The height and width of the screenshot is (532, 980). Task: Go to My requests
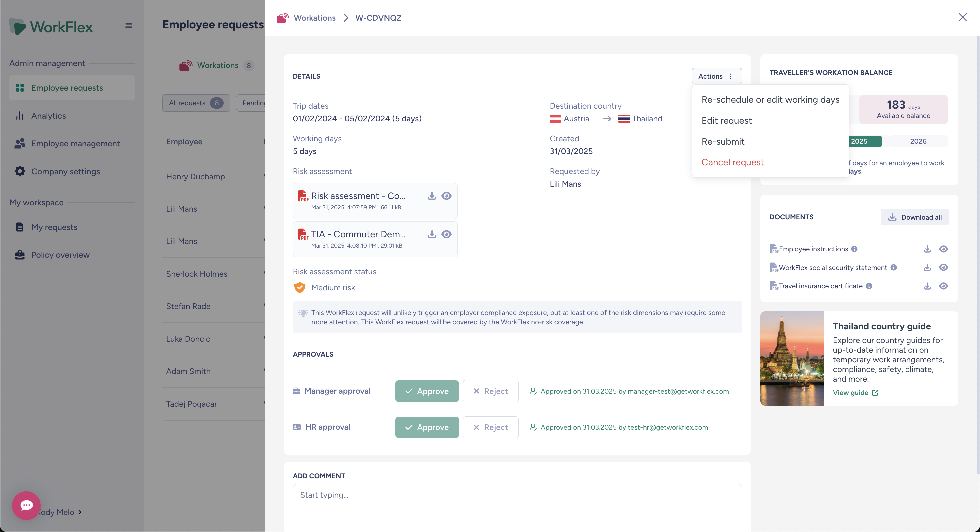pos(72,227)
